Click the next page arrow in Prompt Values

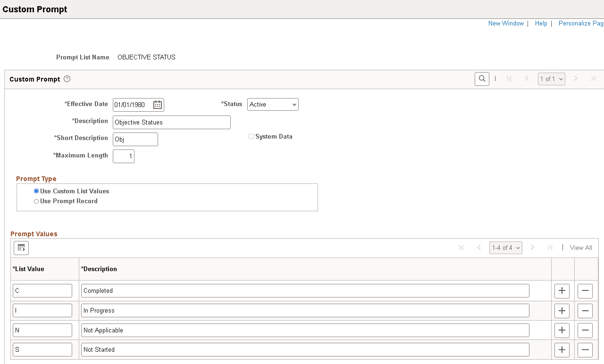click(x=532, y=248)
